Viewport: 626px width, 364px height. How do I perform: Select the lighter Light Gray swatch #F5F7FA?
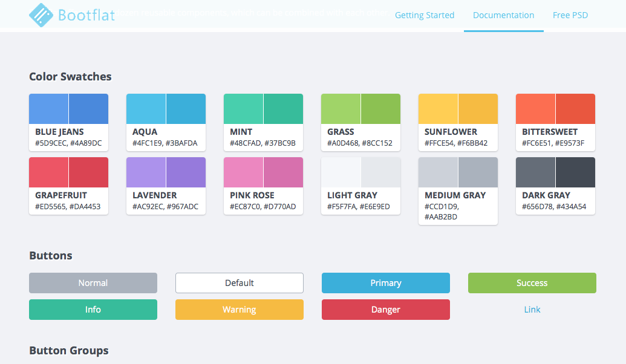[x=341, y=172]
